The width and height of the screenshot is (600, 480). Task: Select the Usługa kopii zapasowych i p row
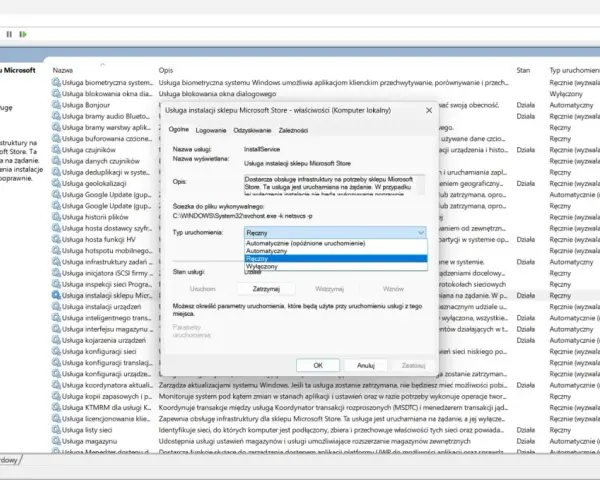325,397
